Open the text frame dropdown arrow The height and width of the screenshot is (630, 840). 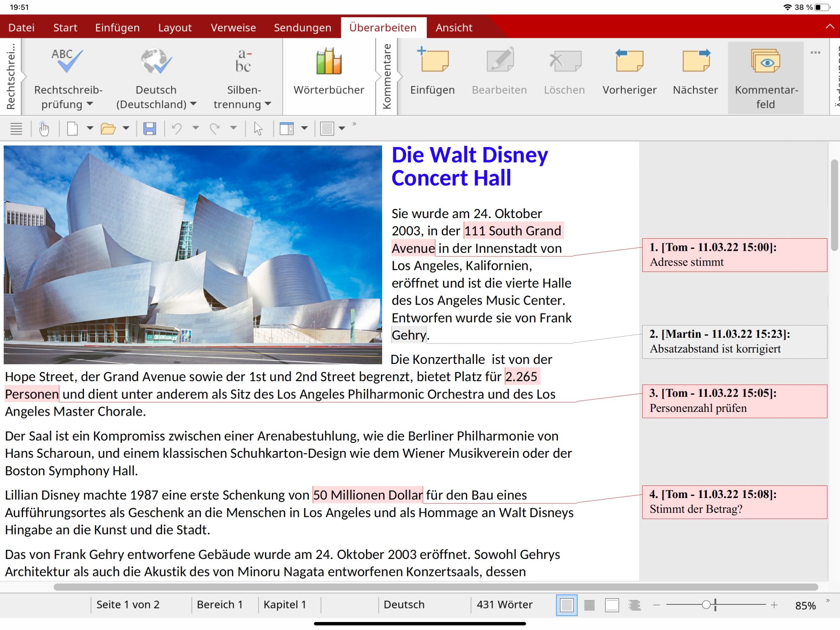341,128
